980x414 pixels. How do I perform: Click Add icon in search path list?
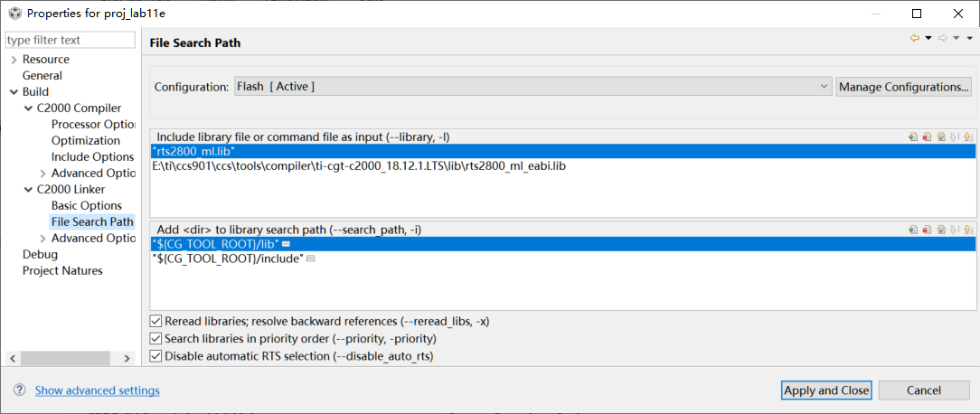914,230
